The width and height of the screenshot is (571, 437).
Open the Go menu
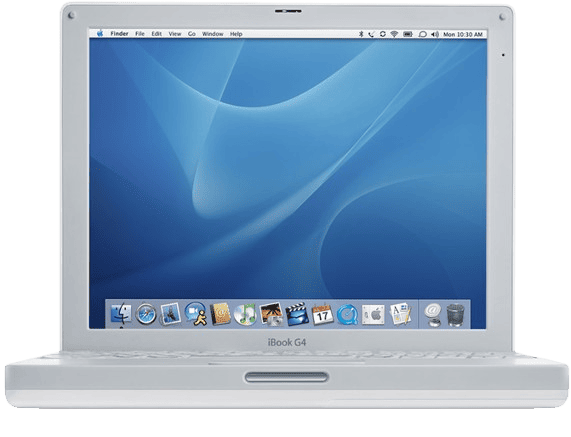(192, 34)
